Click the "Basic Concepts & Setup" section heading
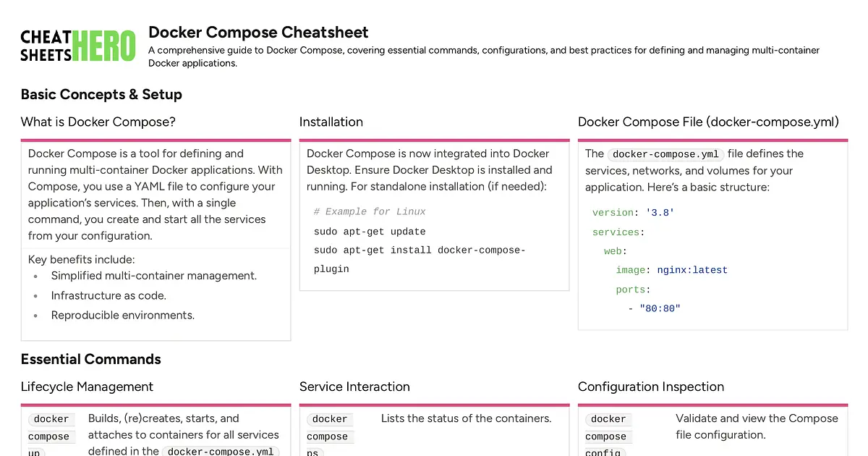 [101, 94]
